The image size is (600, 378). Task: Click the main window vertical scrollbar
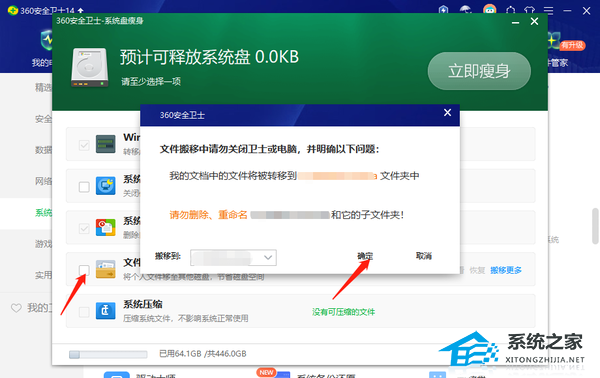(x=595, y=226)
